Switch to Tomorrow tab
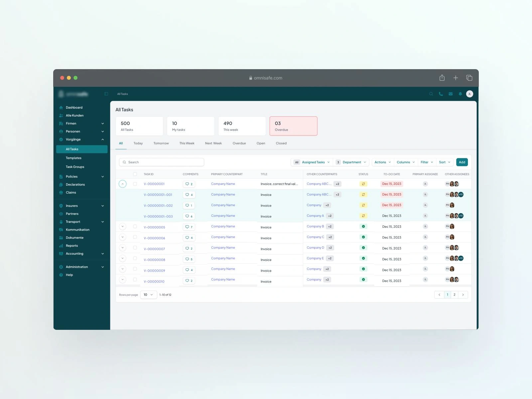Viewport: 532px width, 399px height. (161, 143)
